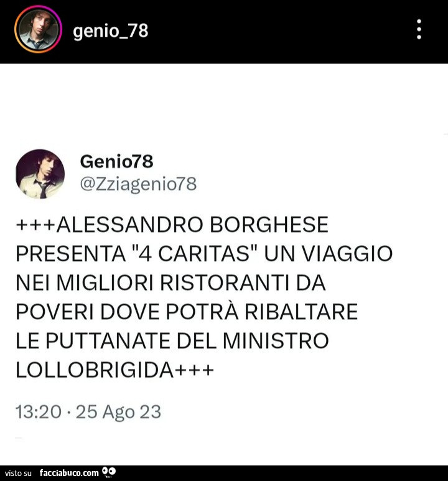448x481 pixels.
Task: Click the 25 Ago 23 date
Action: point(118,412)
